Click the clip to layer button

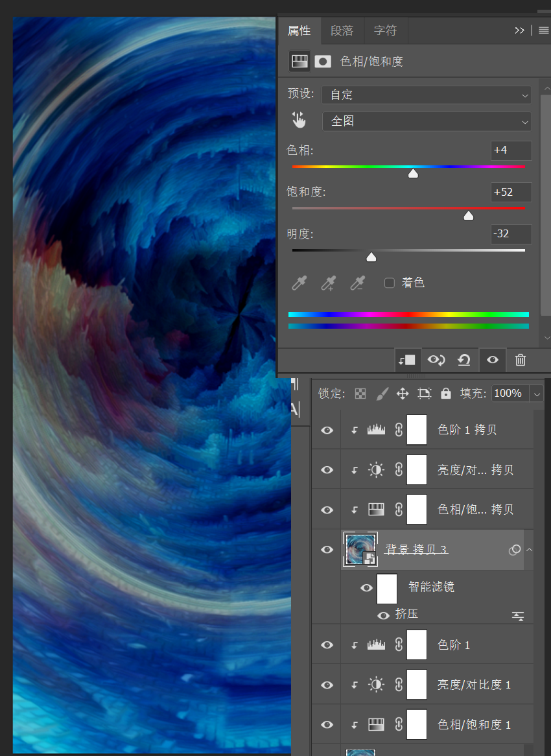coord(407,360)
